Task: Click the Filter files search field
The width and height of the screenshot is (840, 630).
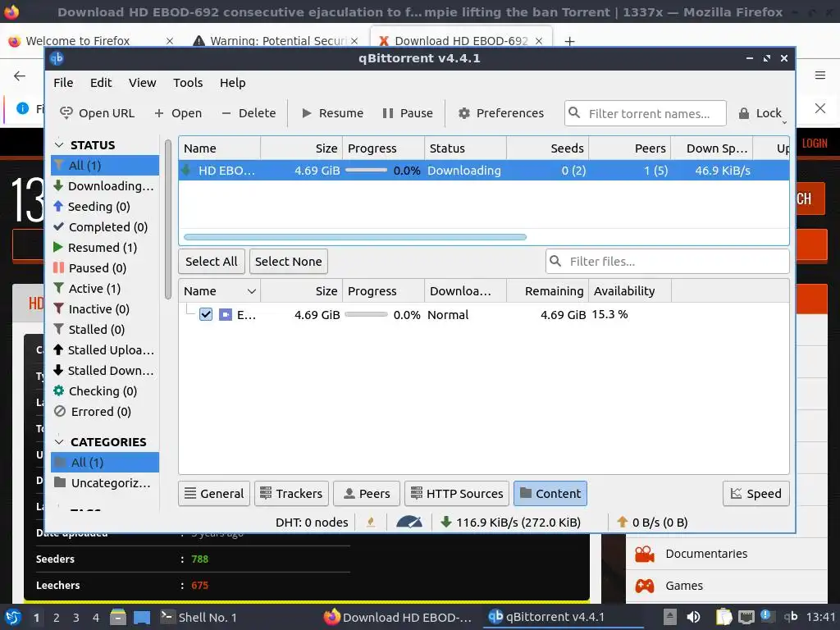Action: 667,262
